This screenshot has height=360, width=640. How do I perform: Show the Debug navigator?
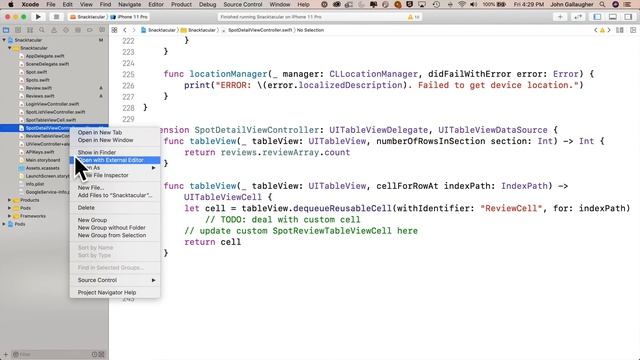pos(78,30)
